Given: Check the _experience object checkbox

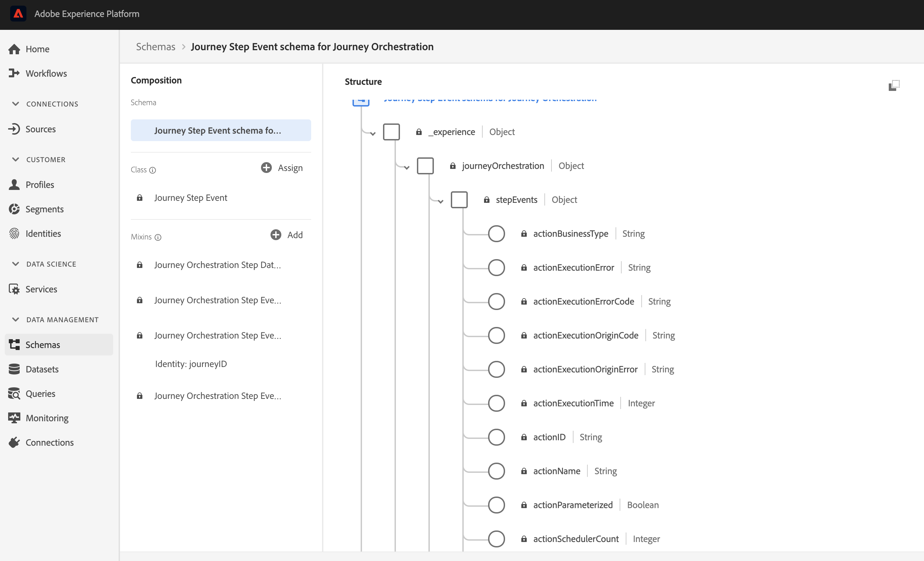Looking at the screenshot, I should (391, 132).
